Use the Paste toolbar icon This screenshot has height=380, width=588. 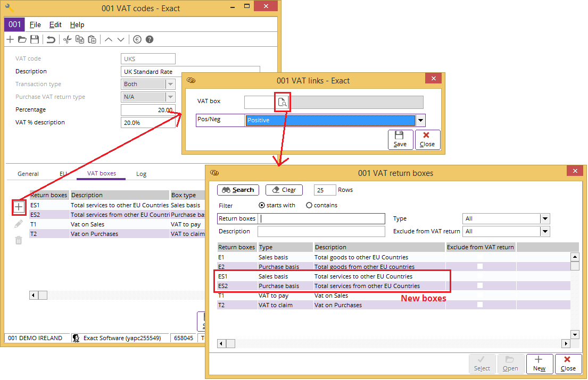point(92,39)
